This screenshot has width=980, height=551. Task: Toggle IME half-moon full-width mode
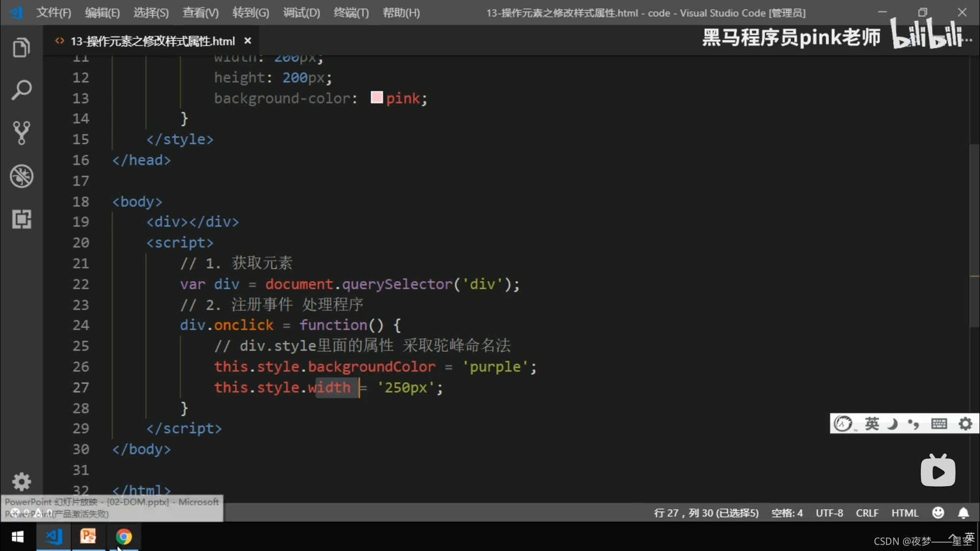point(892,423)
